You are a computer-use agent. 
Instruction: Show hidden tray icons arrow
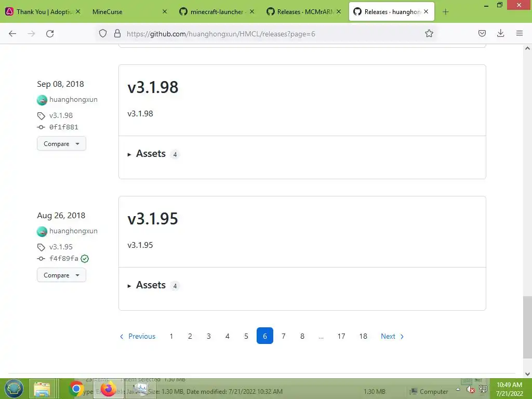click(x=458, y=389)
